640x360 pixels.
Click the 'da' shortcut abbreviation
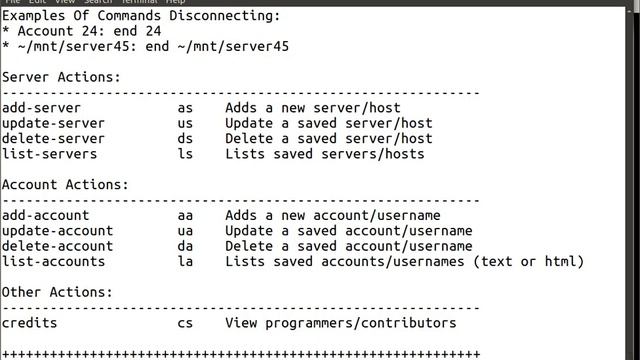tap(185, 247)
